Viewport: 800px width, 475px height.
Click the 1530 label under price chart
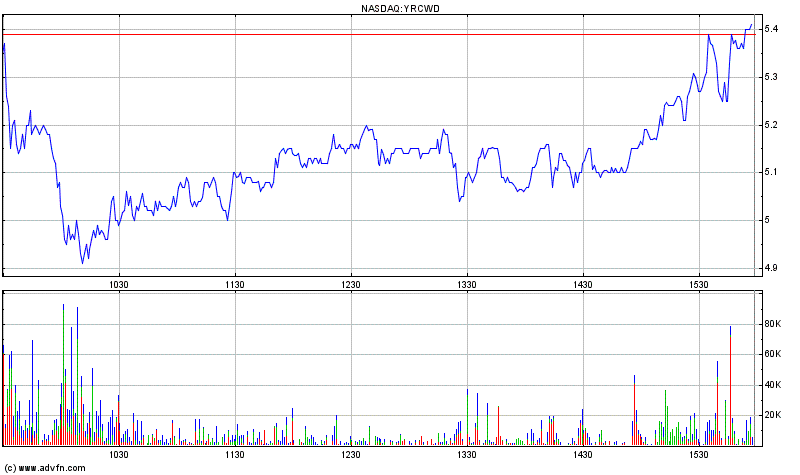pos(698,285)
